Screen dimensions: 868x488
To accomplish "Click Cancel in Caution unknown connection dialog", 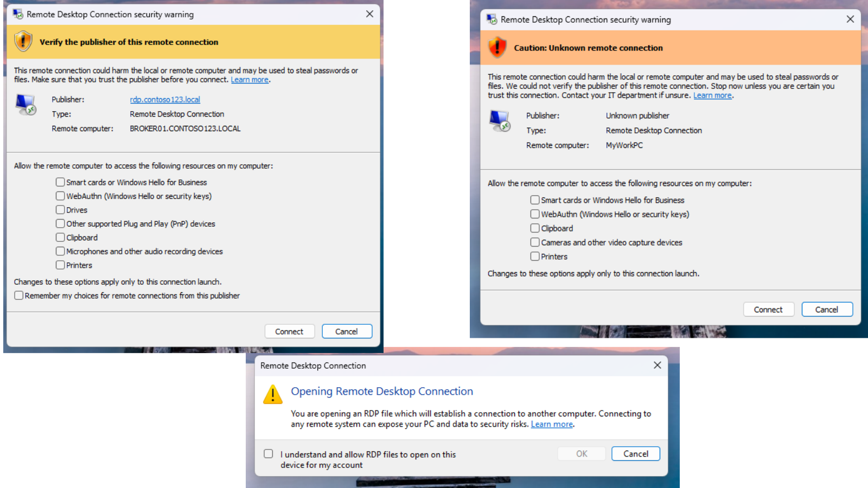I will (x=827, y=310).
